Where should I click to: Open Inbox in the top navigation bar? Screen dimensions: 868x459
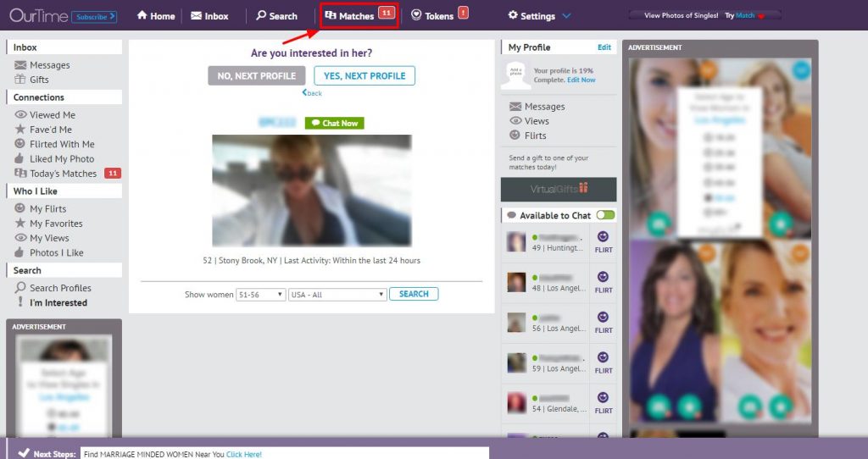(209, 16)
